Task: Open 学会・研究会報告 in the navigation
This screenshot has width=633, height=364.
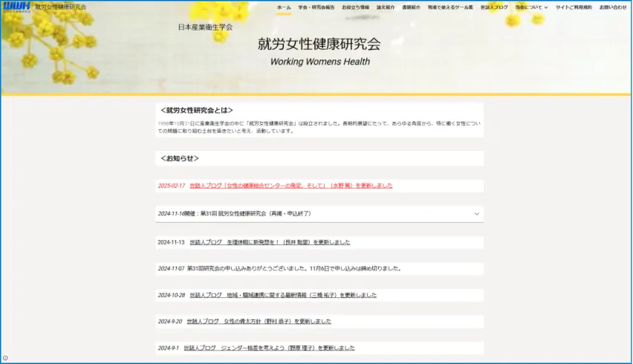Action: click(x=316, y=7)
